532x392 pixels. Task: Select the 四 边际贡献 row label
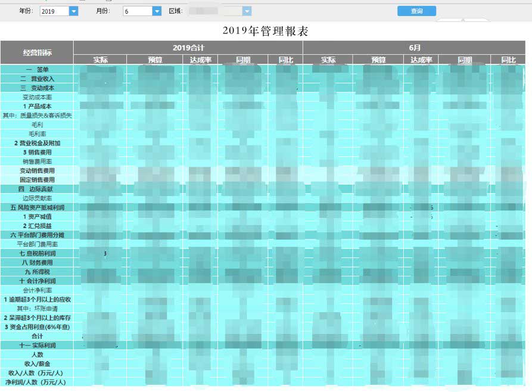tap(37, 189)
